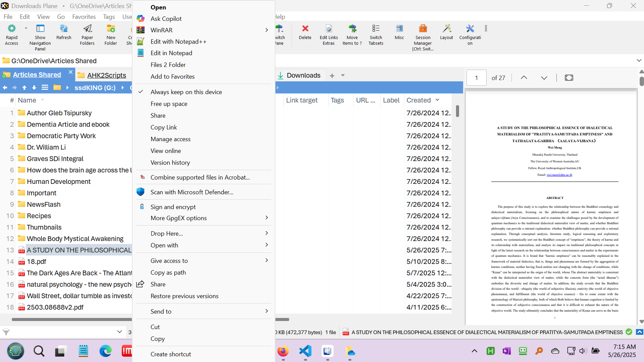Toggle the preview fit-to-page view button
Screen dimensions: 644x362
coord(569,78)
